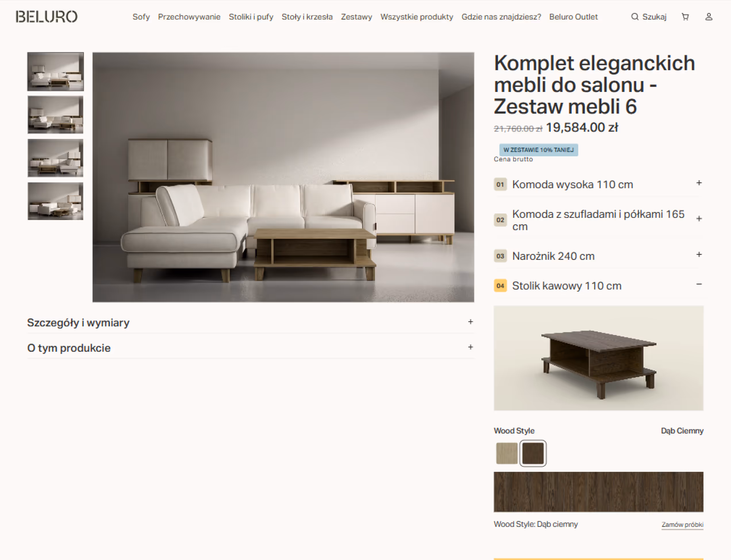Click the 03 number badge
731x560 pixels.
pos(500,256)
